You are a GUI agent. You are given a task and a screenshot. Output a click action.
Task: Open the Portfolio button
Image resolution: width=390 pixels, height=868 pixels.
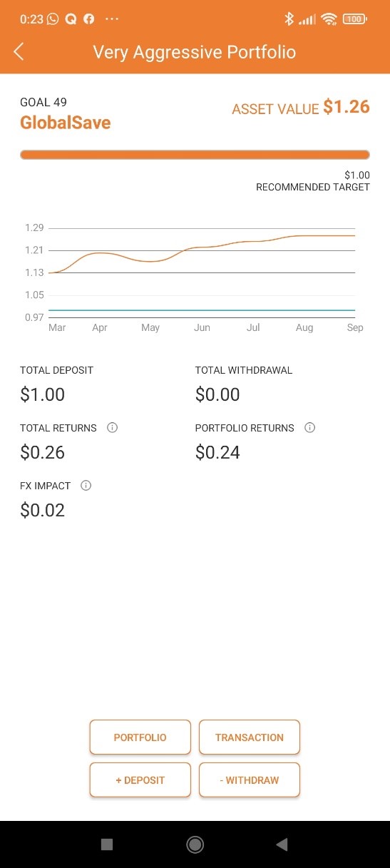(140, 737)
